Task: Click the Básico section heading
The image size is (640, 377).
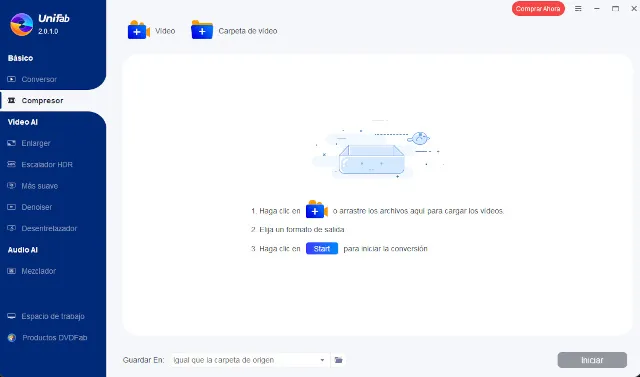Action: coord(20,58)
